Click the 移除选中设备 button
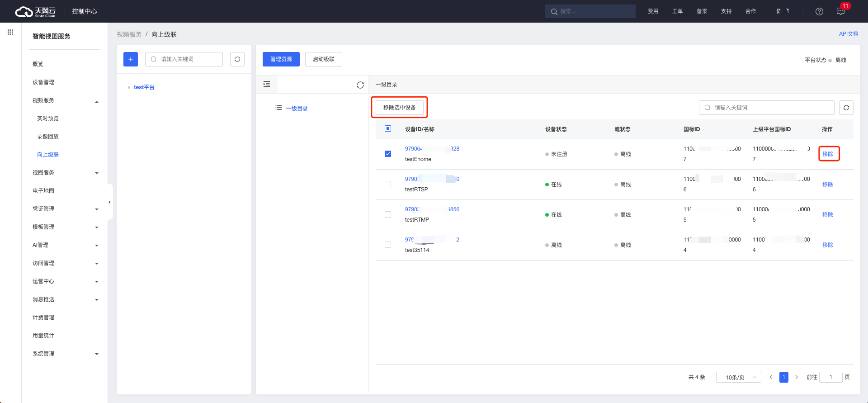 click(x=400, y=108)
